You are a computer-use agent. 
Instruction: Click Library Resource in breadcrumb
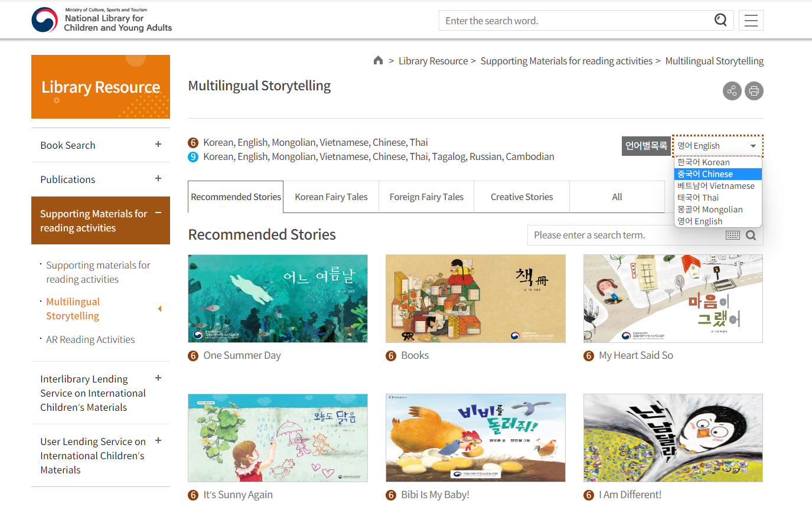(x=433, y=61)
